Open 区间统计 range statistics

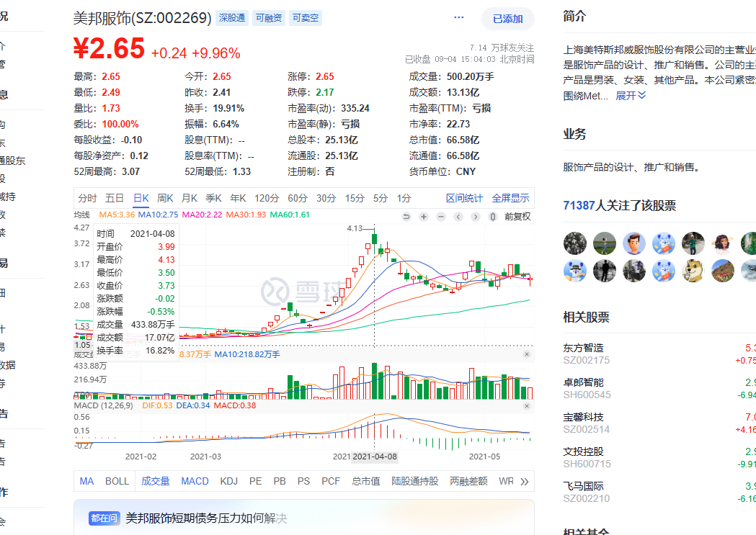pyautogui.click(x=464, y=199)
